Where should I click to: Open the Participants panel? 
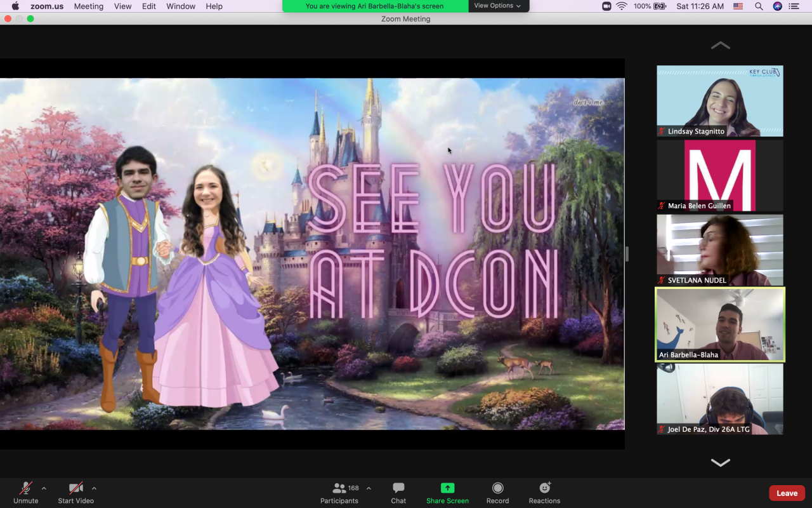click(339, 493)
